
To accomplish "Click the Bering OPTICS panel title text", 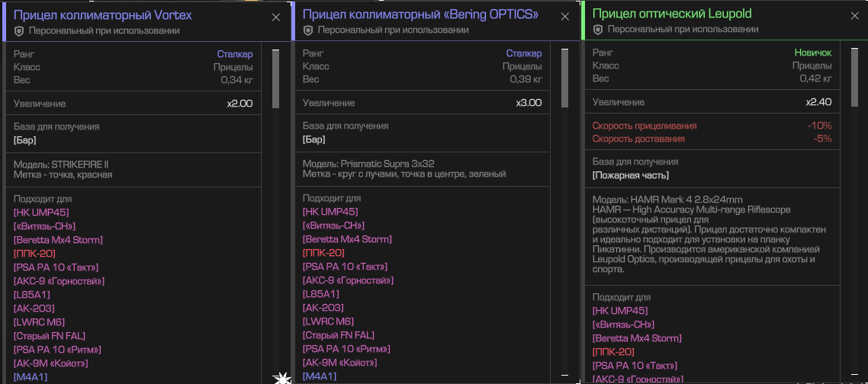I will pos(420,14).
